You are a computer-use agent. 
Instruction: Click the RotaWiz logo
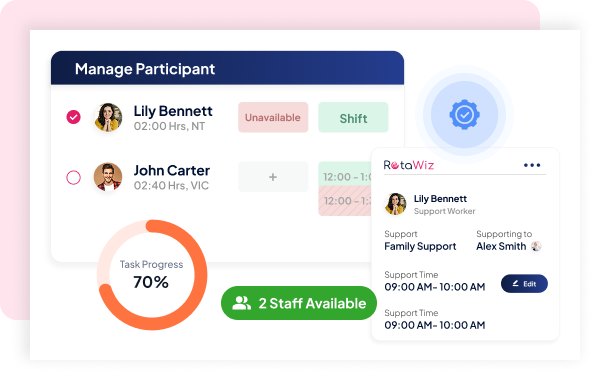coord(408,165)
